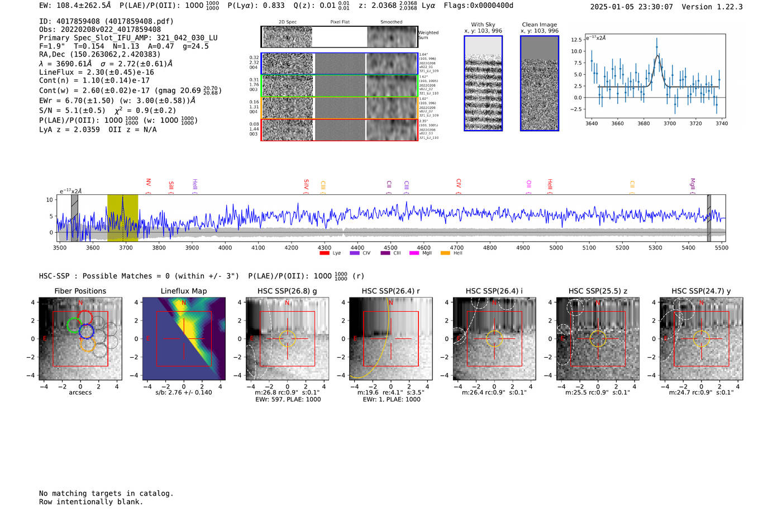Open the HSC SSP(26.4) r image
Viewport: 782px width, 532px height.
(x=390, y=339)
